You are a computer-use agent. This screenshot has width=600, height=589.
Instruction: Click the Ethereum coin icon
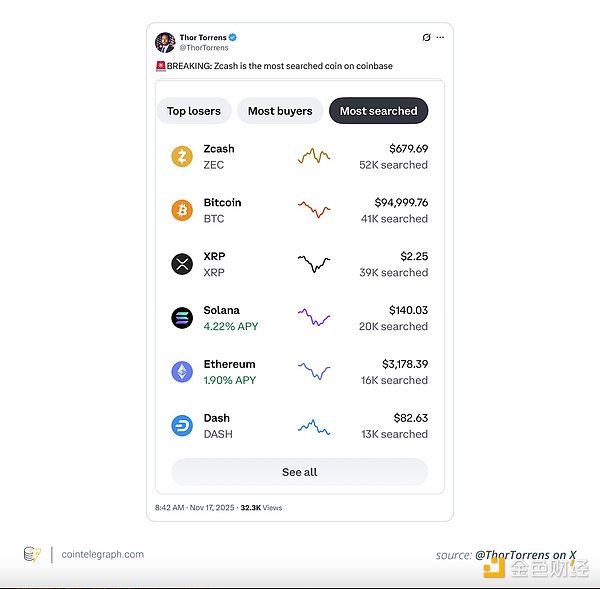(182, 372)
